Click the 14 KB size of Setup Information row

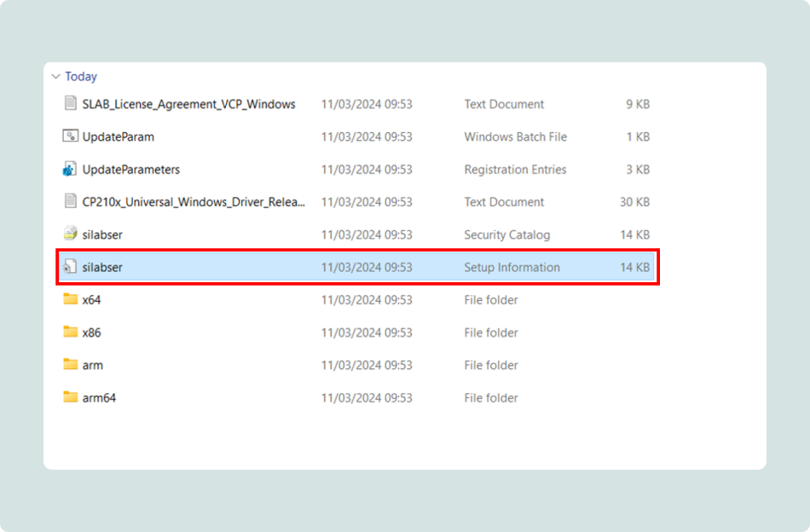pos(635,267)
